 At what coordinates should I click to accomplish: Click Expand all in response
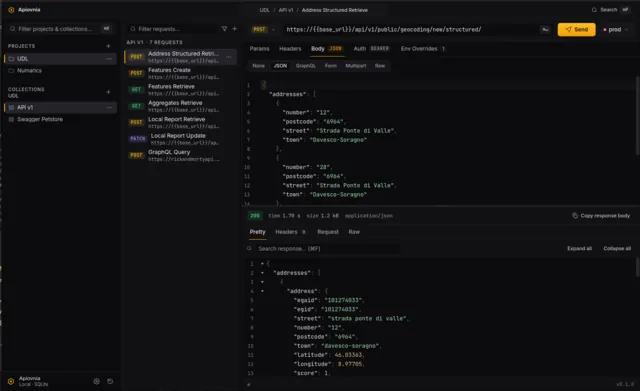click(579, 249)
